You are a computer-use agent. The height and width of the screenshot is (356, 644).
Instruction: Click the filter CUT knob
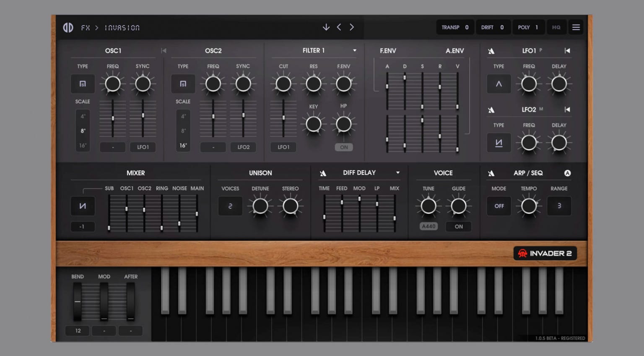pyautogui.click(x=283, y=84)
